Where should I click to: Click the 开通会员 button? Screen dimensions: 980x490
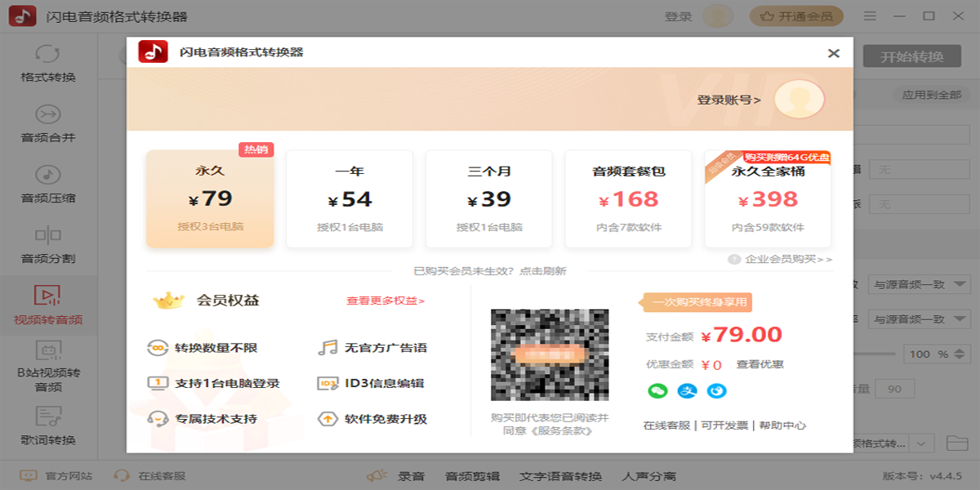pyautogui.click(x=796, y=16)
